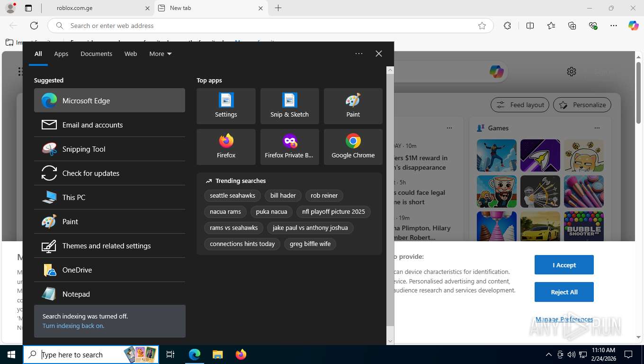Image resolution: width=644 pixels, height=364 pixels.
Task: Open Games card options menu
Action: pyautogui.click(x=597, y=128)
